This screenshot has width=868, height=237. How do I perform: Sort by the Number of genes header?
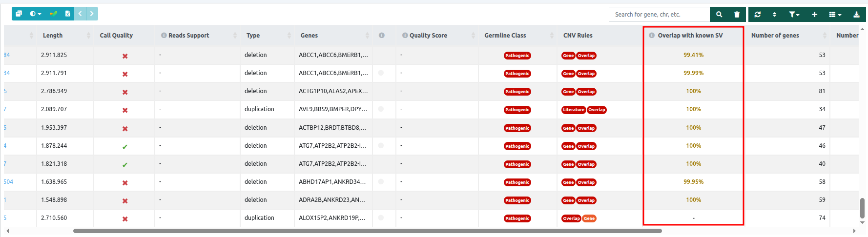(x=775, y=36)
